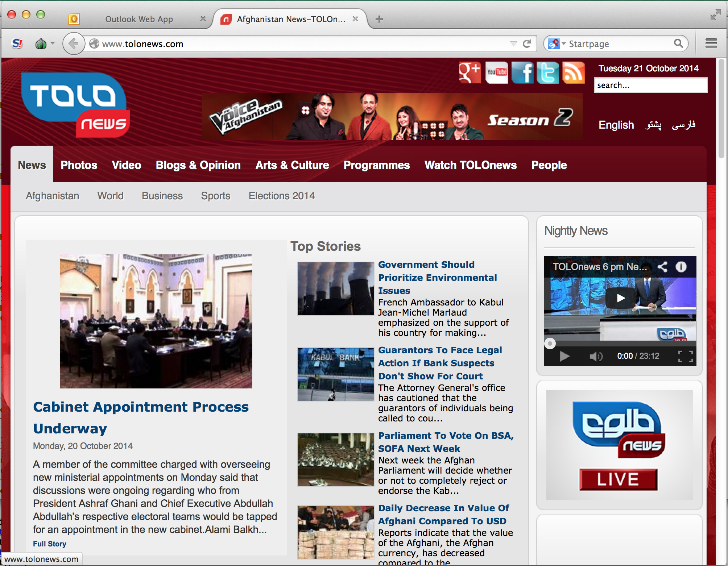Open the YouTube social icon
The height and width of the screenshot is (566, 728).
(x=497, y=72)
